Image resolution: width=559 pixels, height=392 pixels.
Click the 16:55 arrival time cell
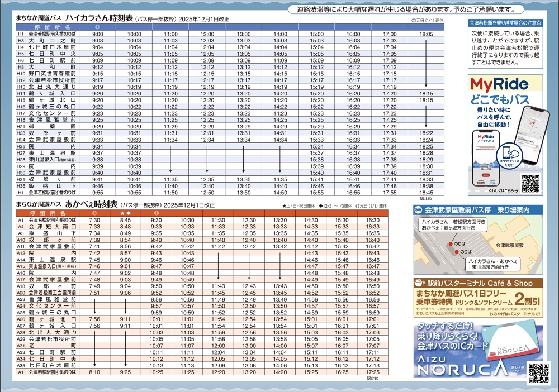click(x=353, y=193)
